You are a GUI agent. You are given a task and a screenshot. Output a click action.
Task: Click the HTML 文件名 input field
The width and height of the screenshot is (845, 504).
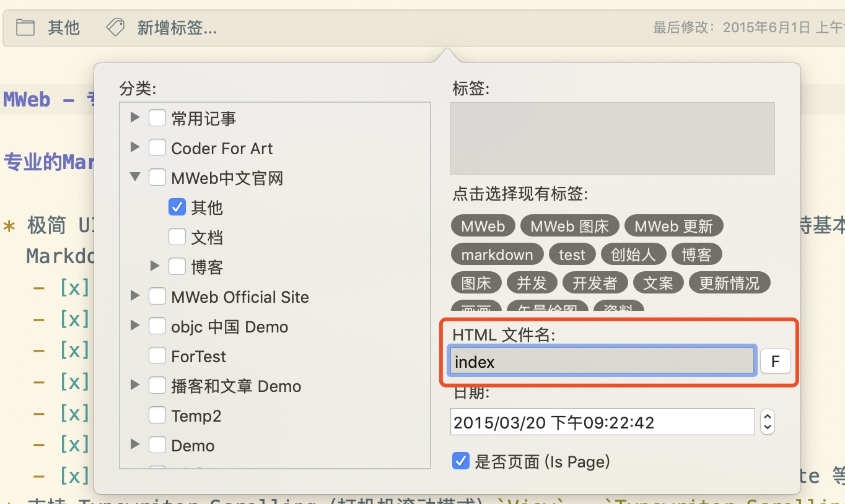click(x=601, y=362)
